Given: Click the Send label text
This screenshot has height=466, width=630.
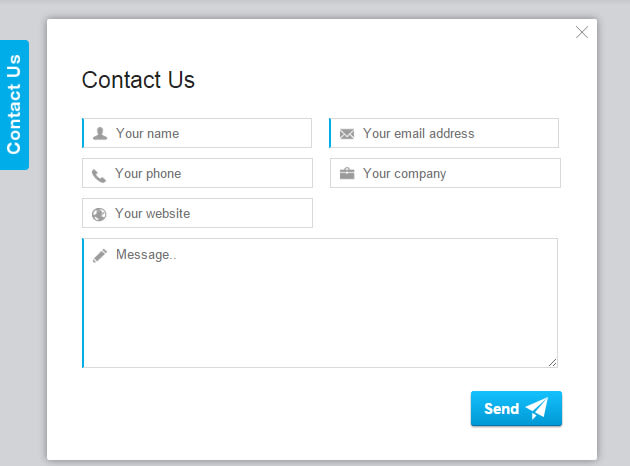Looking at the screenshot, I should click(x=501, y=408).
